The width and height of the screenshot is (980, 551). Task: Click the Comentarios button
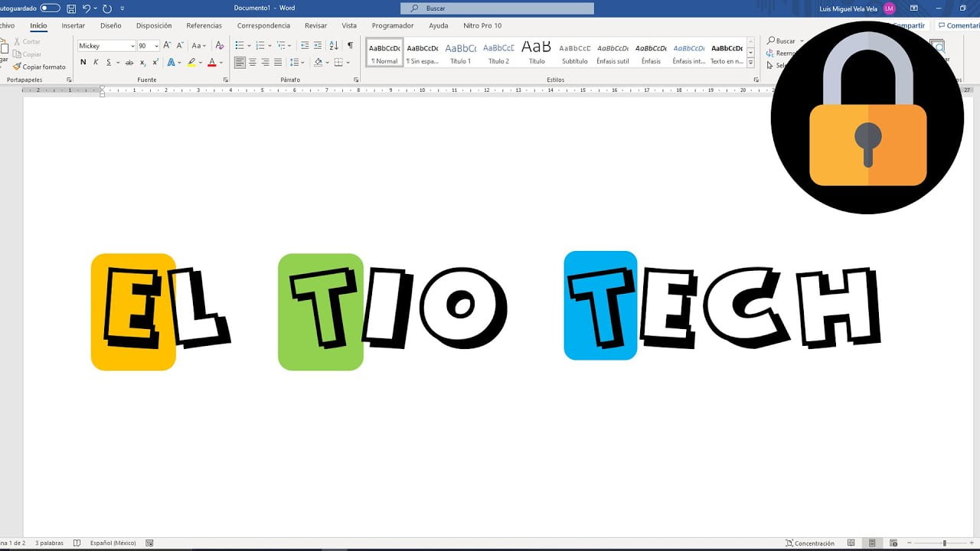tap(959, 25)
